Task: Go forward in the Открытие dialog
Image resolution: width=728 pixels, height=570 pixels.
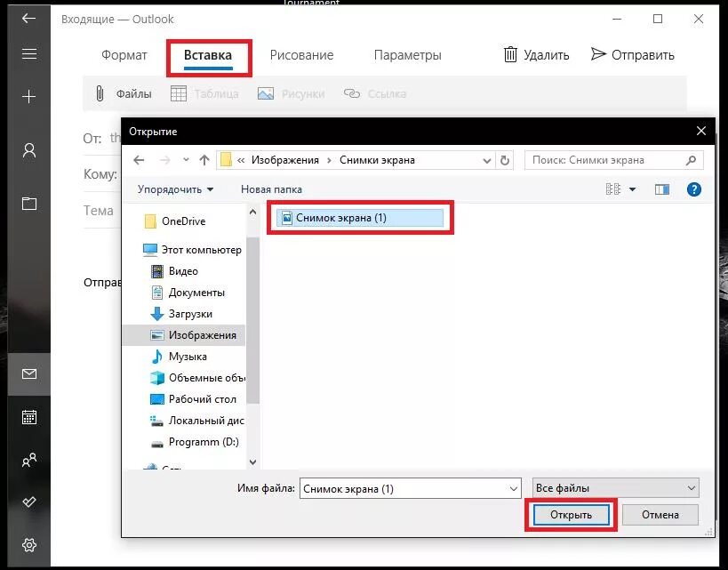Action: (164, 160)
